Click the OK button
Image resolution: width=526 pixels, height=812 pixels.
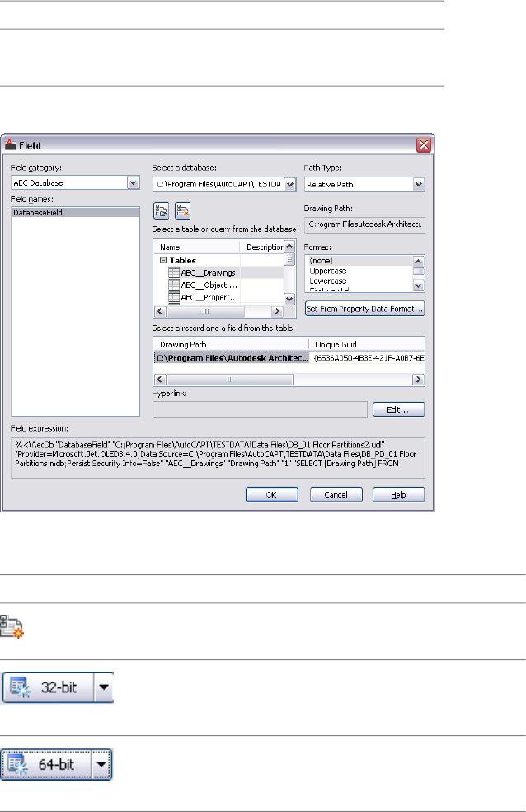271,494
